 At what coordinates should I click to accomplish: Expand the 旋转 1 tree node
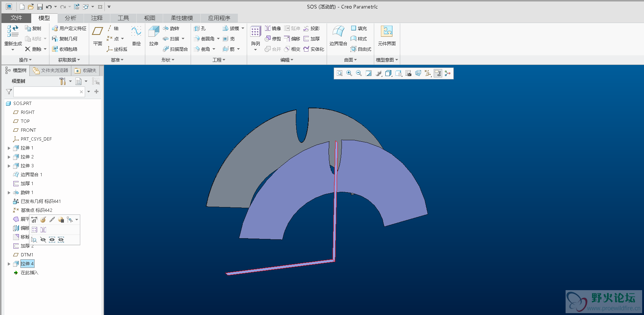click(x=9, y=193)
